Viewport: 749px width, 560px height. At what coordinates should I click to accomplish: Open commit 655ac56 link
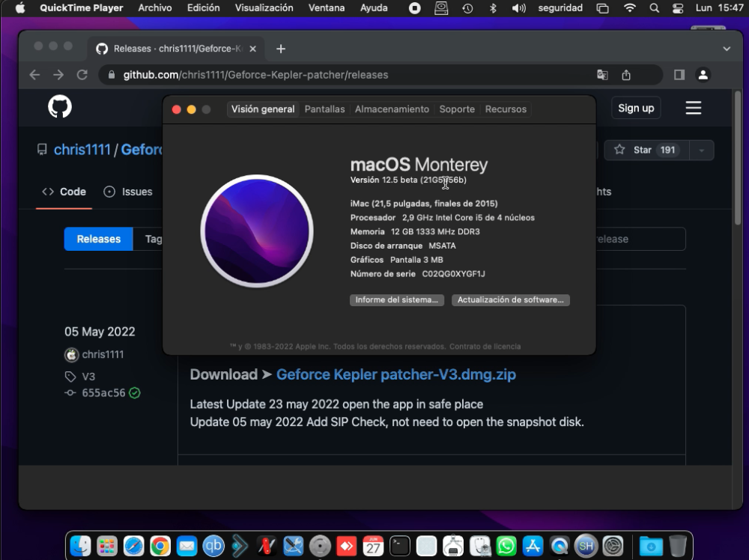(x=103, y=393)
